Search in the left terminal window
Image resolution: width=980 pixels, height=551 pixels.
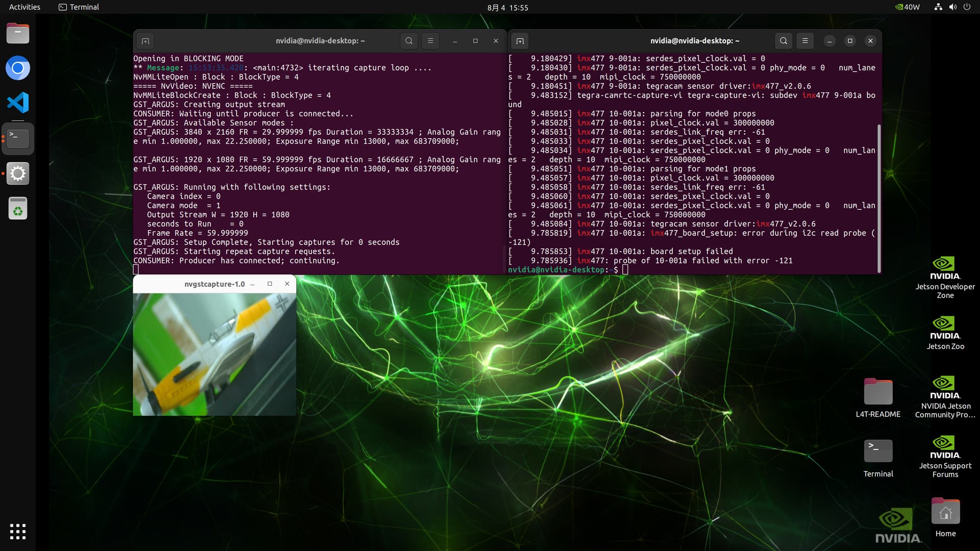click(x=409, y=41)
